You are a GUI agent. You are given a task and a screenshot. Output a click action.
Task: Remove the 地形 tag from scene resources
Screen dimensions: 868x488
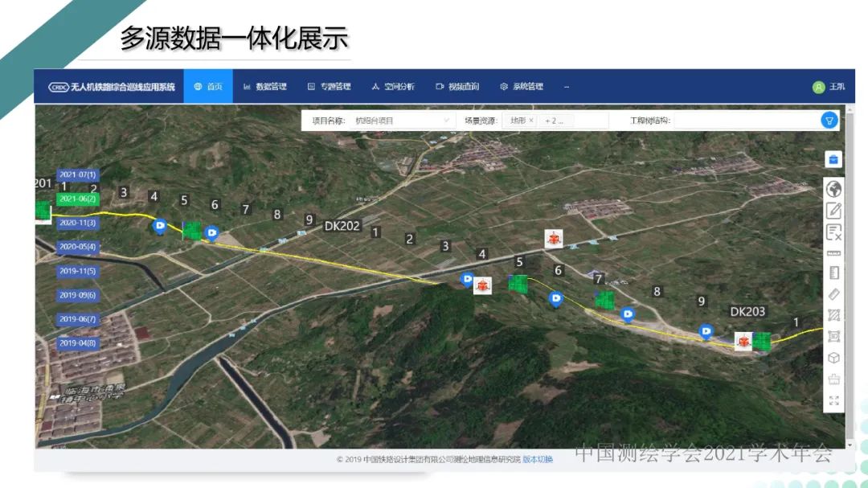531,121
